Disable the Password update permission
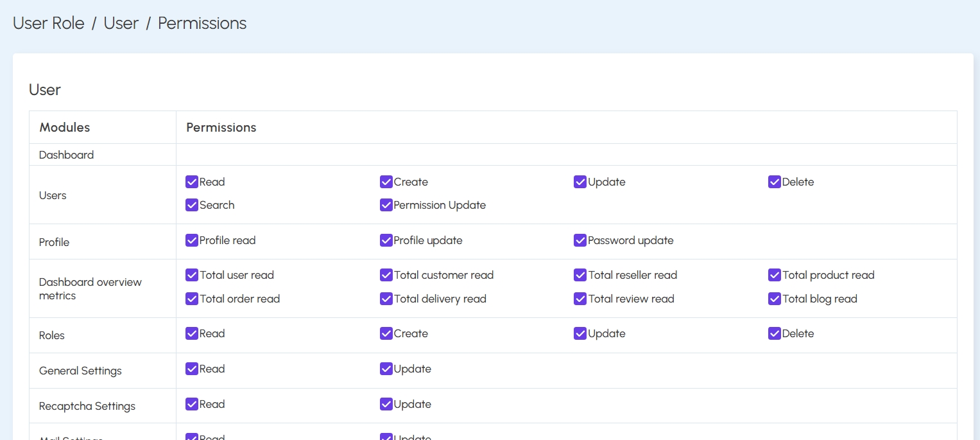 580,240
